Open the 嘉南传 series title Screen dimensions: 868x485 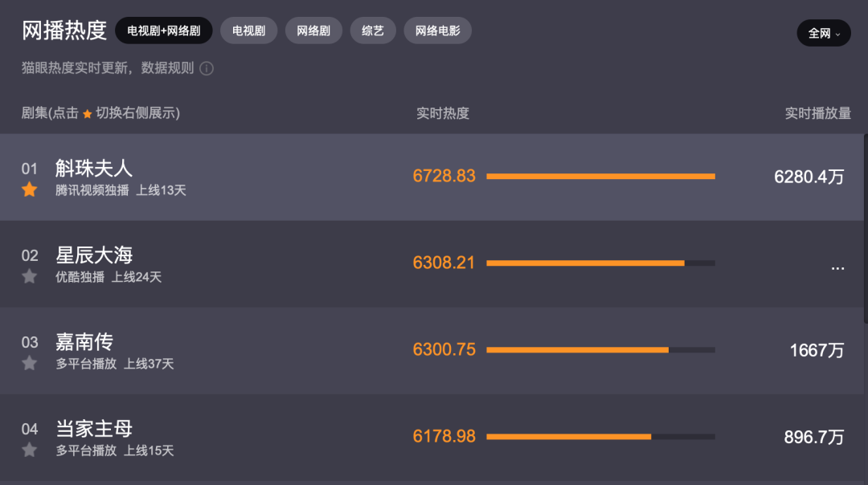coord(84,342)
